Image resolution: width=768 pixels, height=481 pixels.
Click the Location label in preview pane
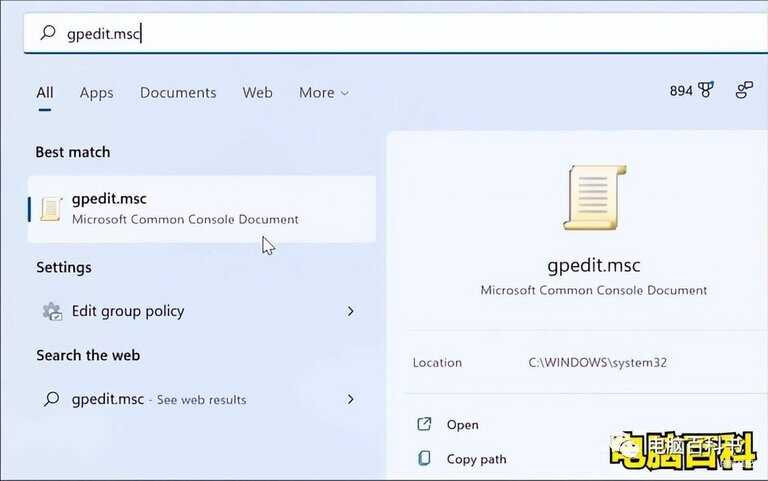[x=437, y=362]
